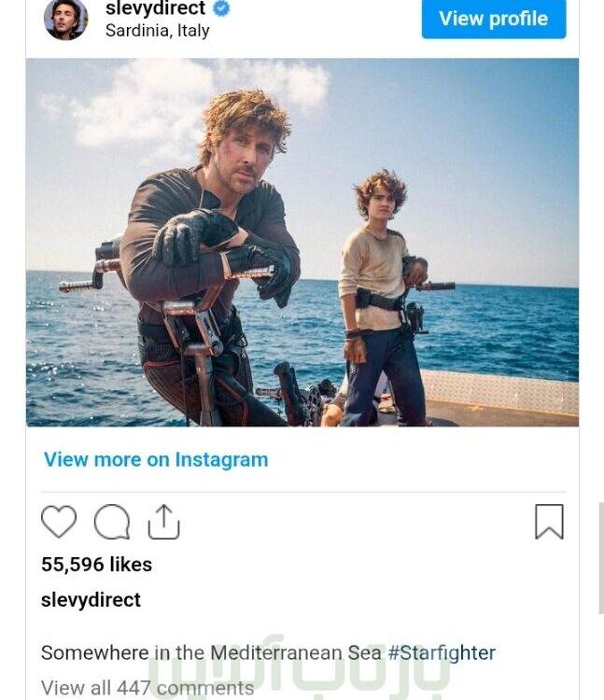Select the Sardinia, Italy location tag
This screenshot has height=700, width=604.
158,31
